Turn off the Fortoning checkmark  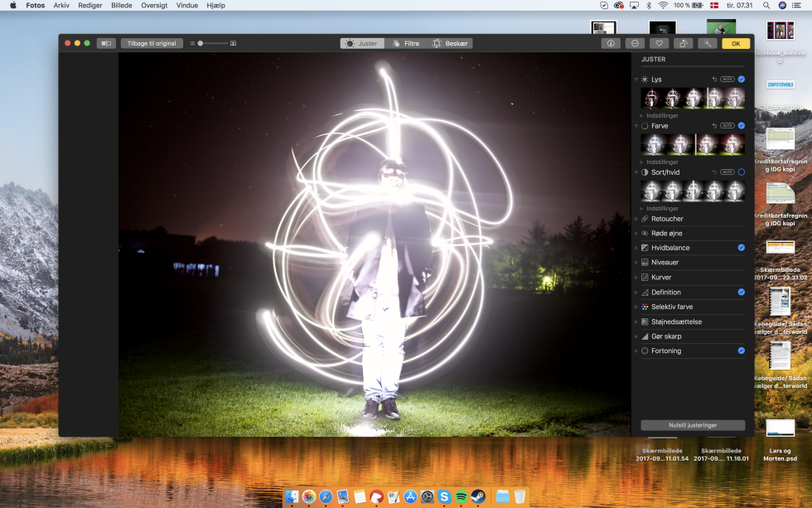point(741,351)
